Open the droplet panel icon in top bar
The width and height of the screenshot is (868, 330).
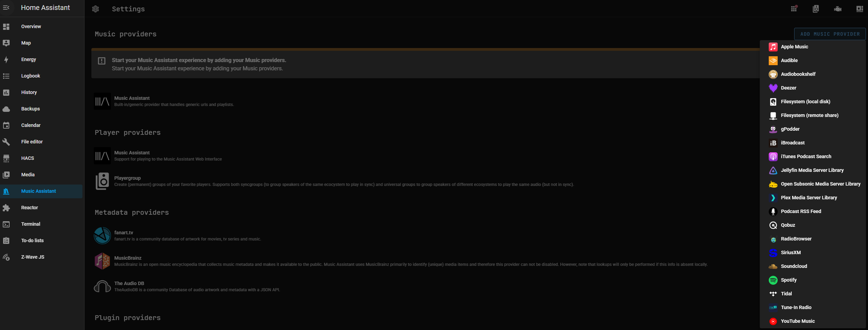860,9
